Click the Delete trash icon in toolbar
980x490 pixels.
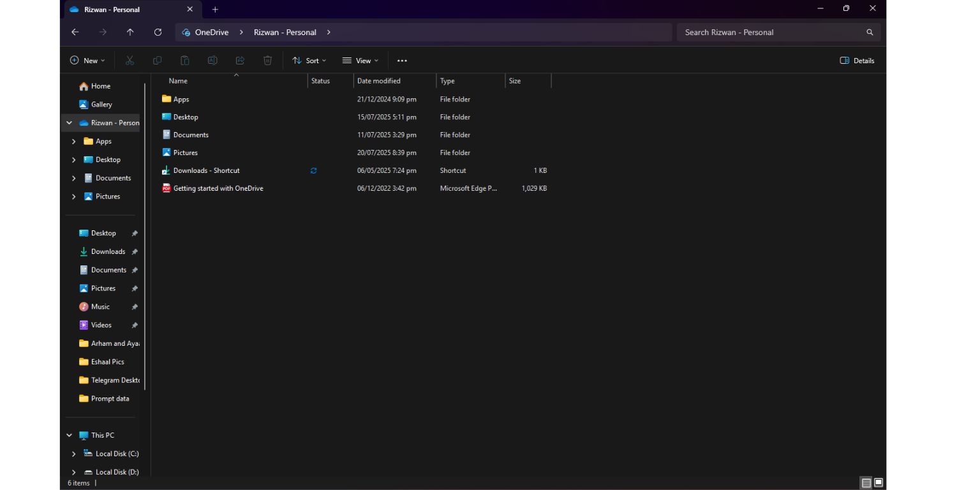(x=267, y=61)
